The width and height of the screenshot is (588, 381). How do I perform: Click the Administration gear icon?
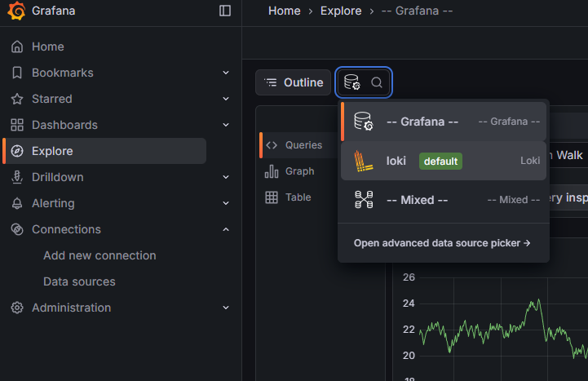(17, 308)
